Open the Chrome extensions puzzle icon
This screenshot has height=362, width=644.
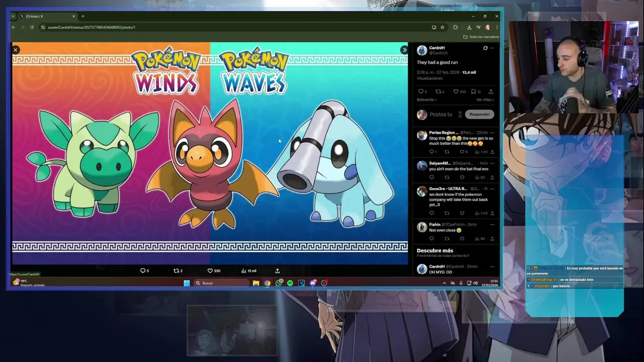[455, 27]
